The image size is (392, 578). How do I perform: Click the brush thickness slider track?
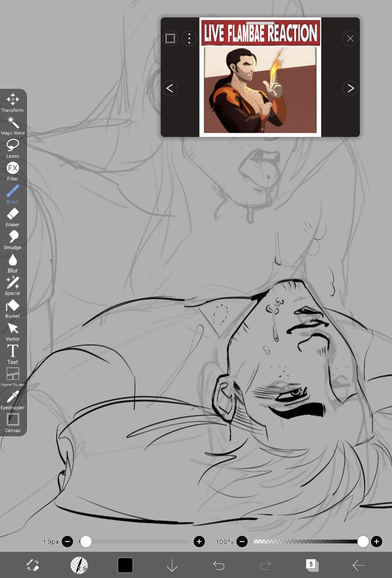click(x=134, y=541)
